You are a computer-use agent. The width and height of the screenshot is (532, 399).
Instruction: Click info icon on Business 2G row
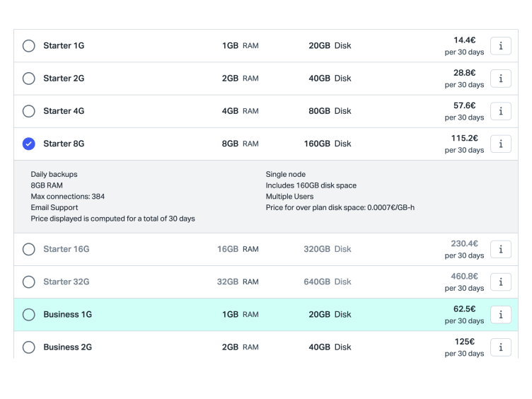[x=500, y=347]
